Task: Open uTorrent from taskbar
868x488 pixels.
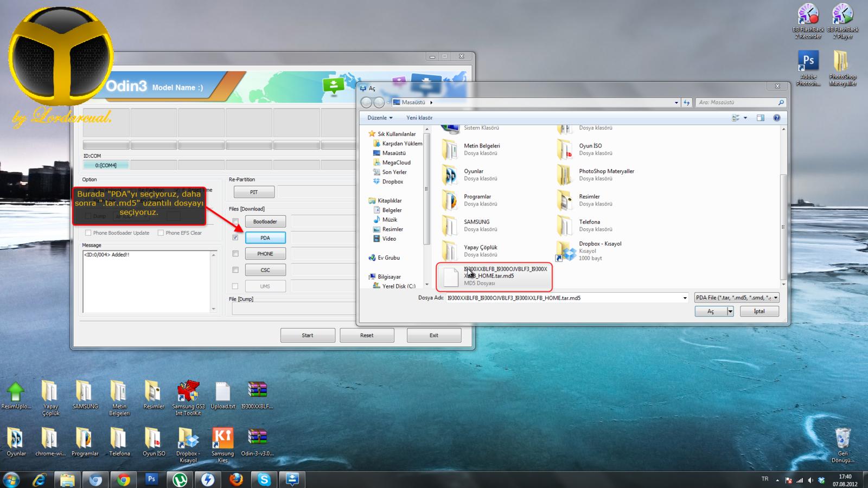Action: coord(180,480)
